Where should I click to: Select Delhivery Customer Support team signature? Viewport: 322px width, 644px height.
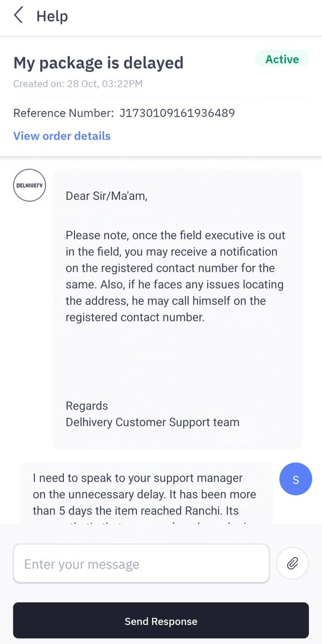coord(152,422)
